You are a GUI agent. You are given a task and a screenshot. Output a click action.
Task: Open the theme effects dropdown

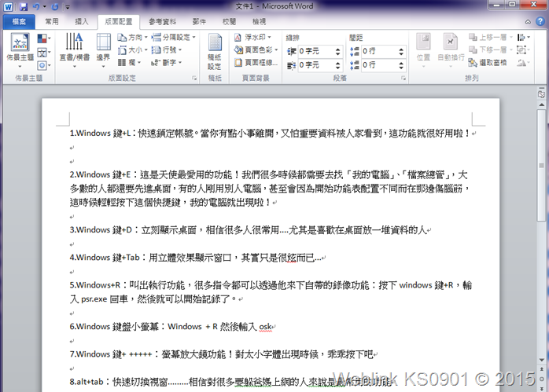44,65
